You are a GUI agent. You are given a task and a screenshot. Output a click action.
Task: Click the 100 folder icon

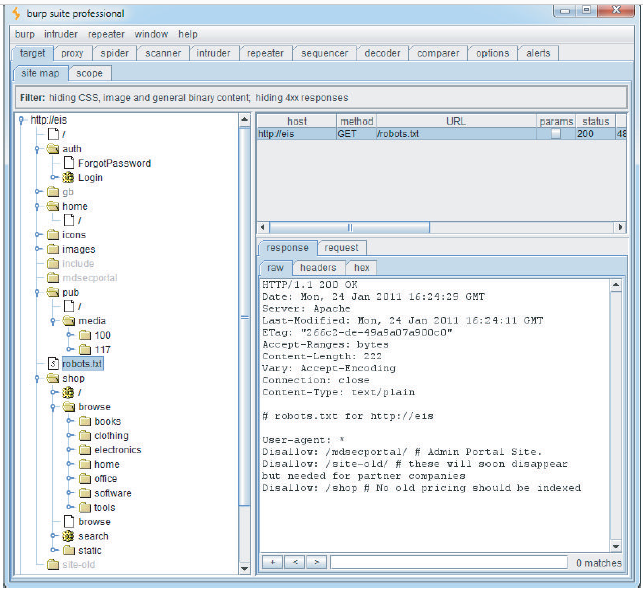(85, 335)
